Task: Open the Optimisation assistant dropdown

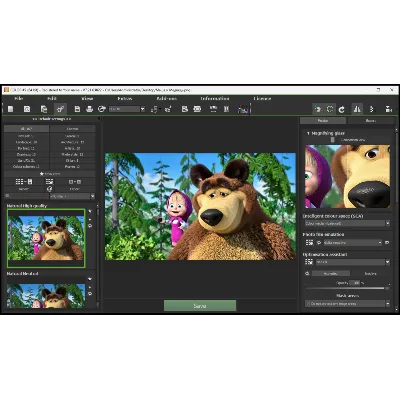Action: tap(352, 262)
